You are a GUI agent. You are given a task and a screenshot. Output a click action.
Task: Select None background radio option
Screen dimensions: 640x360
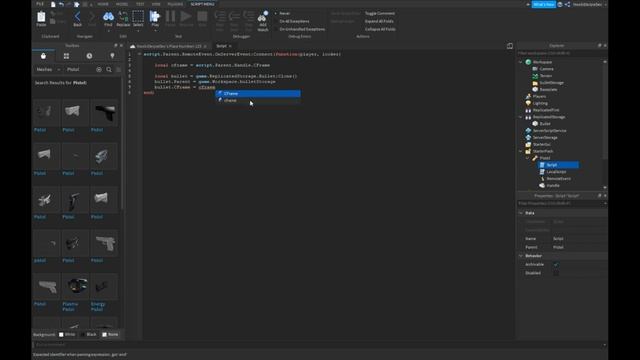click(x=110, y=334)
